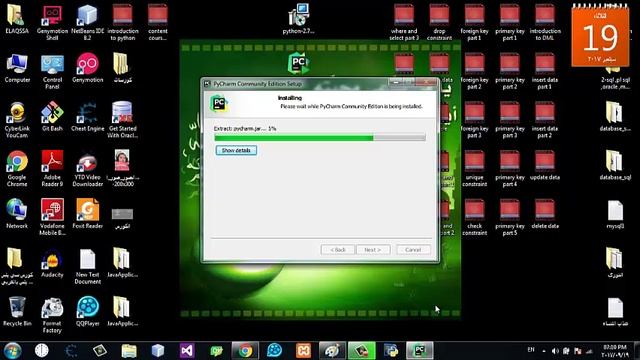The height and width of the screenshot is (360, 640).
Task: Open File Explorer from taskbar
Action: [129, 351]
